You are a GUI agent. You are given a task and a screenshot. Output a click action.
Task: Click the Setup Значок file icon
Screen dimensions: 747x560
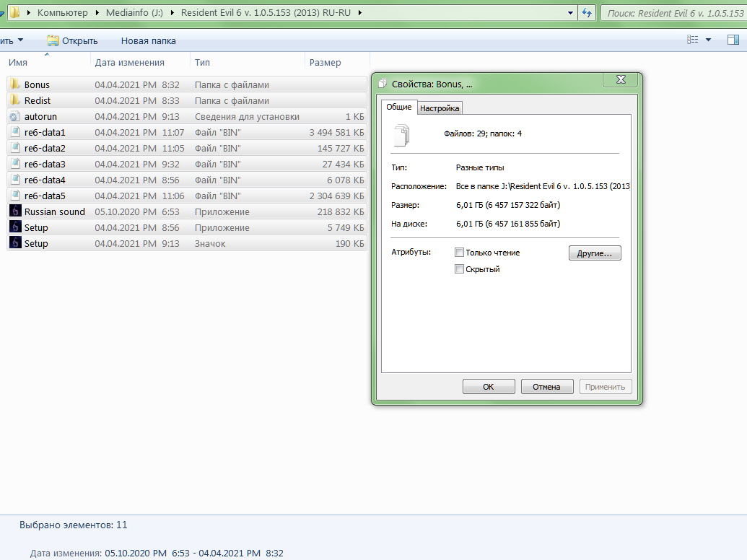coord(15,243)
